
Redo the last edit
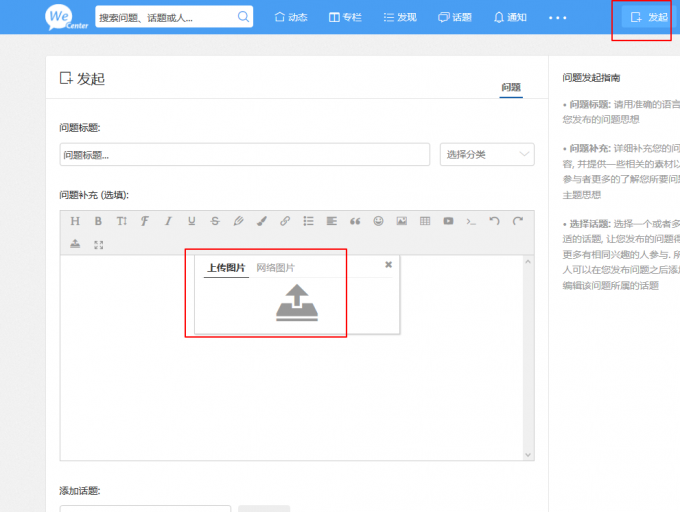pos(518,221)
